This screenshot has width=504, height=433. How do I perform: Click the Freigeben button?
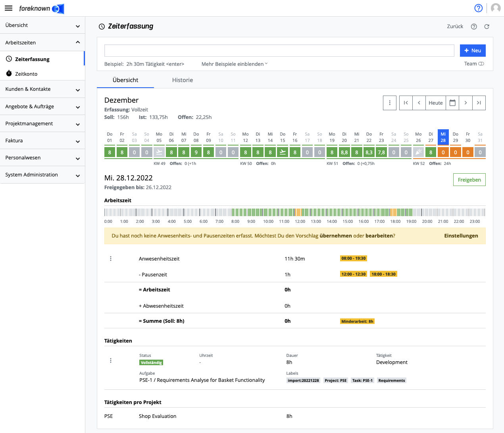pyautogui.click(x=469, y=180)
